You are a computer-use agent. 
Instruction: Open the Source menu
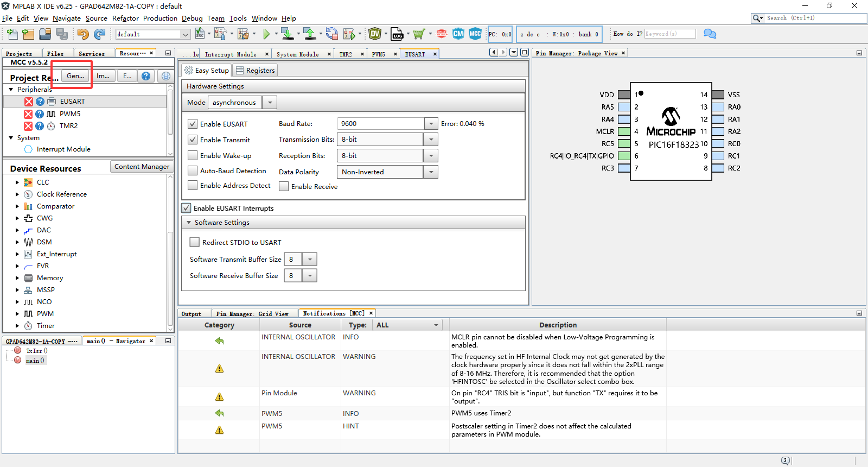click(x=97, y=18)
